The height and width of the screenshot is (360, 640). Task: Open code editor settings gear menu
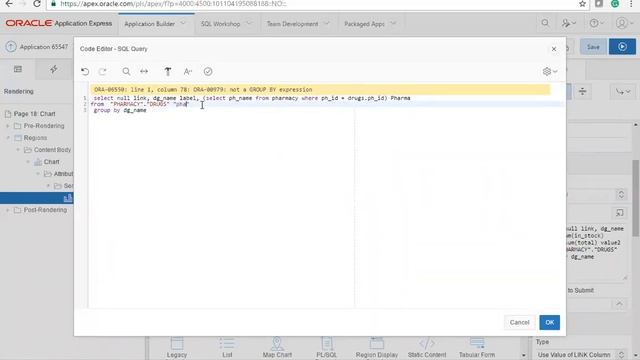point(550,71)
